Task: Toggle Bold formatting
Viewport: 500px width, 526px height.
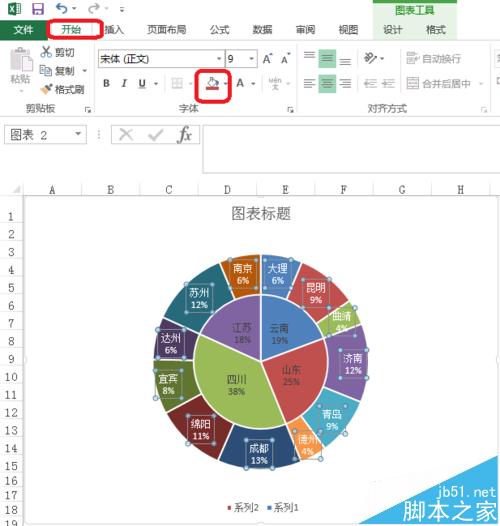Action: (106, 83)
